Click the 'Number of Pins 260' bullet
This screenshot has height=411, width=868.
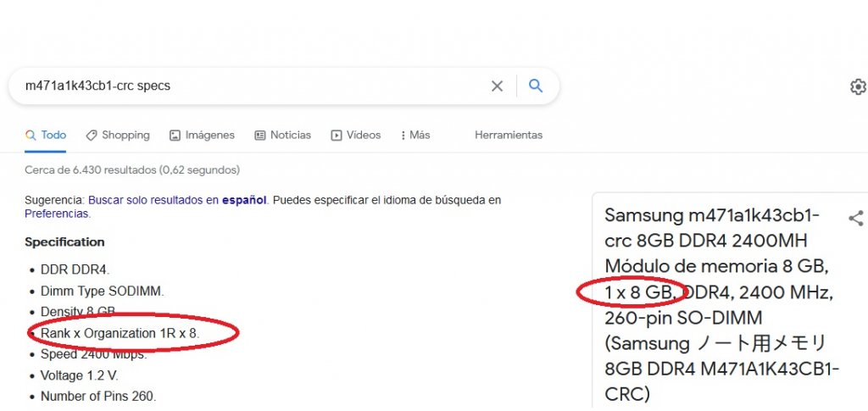click(x=98, y=396)
